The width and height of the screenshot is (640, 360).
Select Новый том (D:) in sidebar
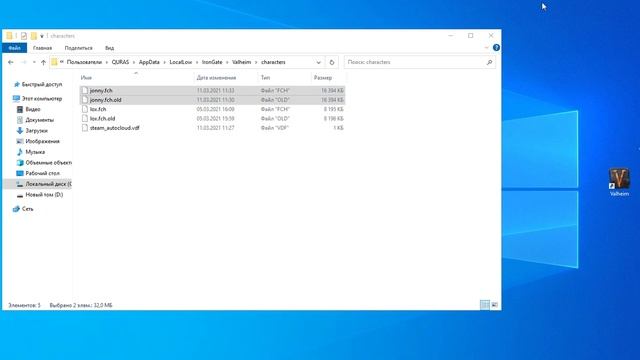click(44, 195)
